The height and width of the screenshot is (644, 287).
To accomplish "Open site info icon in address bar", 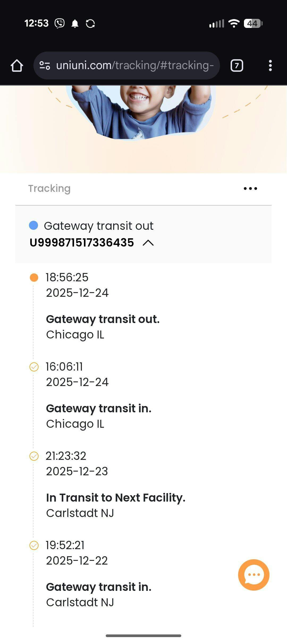I will click(x=45, y=65).
